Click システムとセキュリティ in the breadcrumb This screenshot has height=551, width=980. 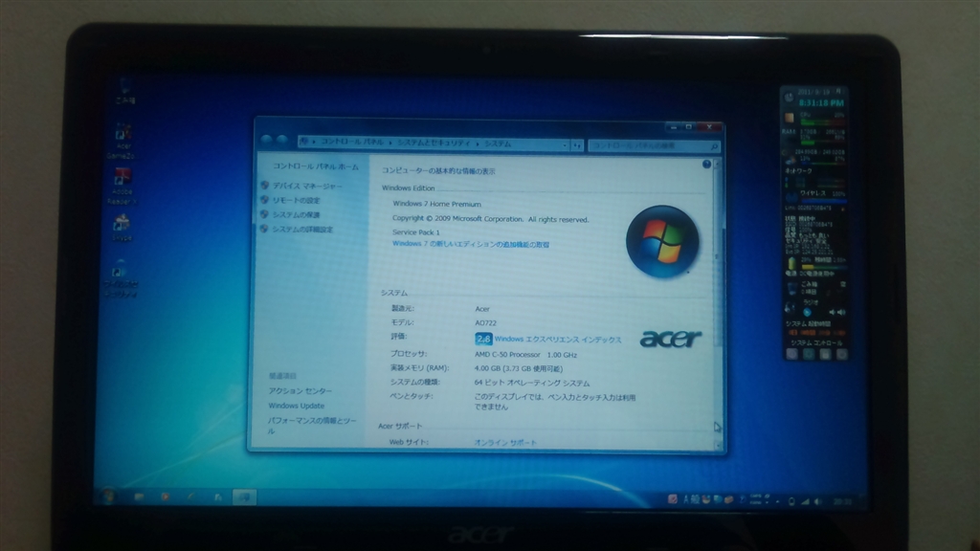click(x=434, y=143)
